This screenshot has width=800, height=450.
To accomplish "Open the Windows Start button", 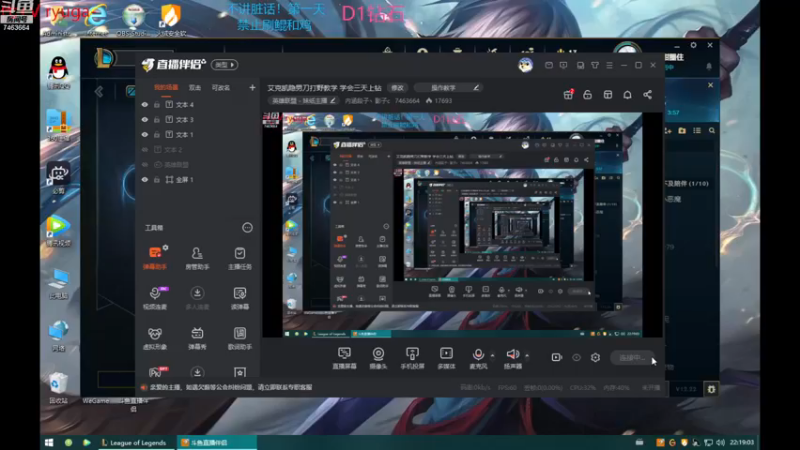I will click(x=49, y=442).
